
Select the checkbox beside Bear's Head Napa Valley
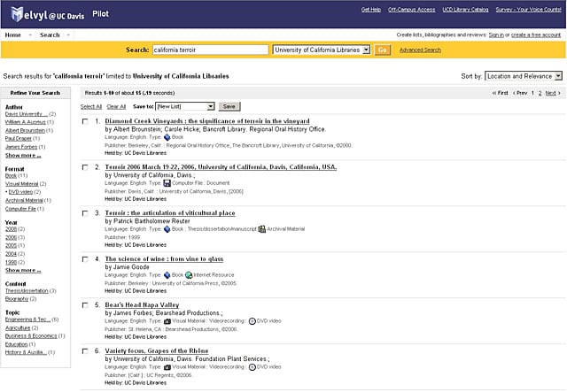[85, 305]
